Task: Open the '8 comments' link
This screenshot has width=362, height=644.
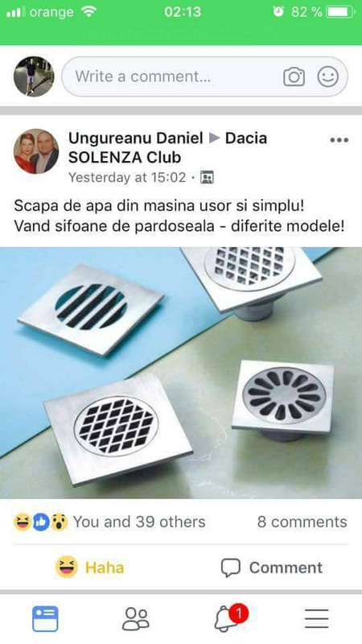Action: point(302,522)
